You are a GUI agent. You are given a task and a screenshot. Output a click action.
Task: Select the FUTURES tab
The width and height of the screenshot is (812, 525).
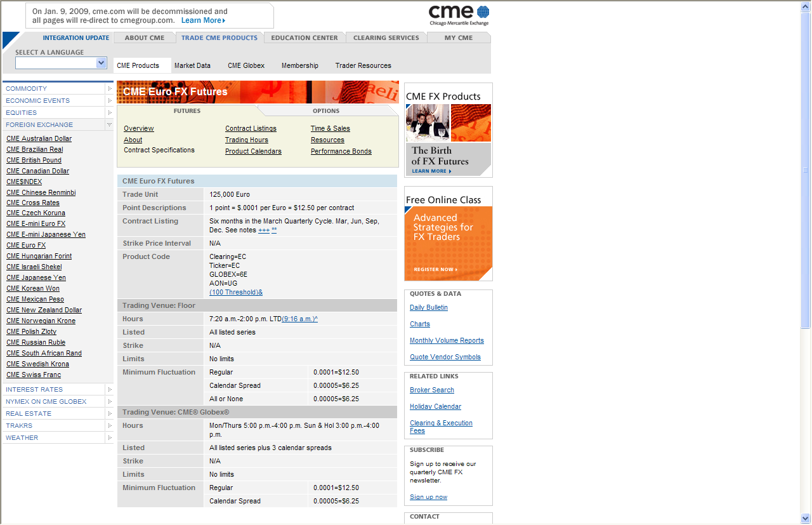pos(187,111)
